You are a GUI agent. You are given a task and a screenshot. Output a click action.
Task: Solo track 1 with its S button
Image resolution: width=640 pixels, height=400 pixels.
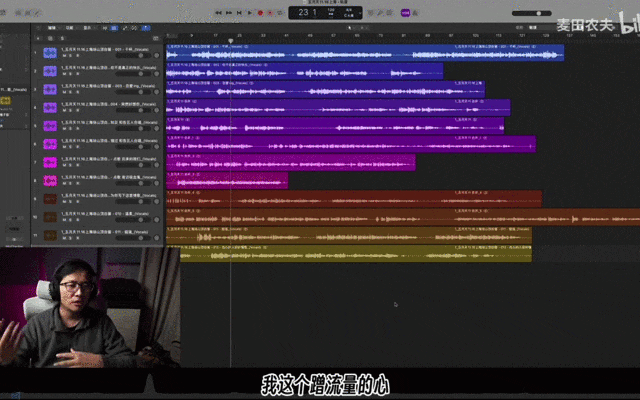70,56
